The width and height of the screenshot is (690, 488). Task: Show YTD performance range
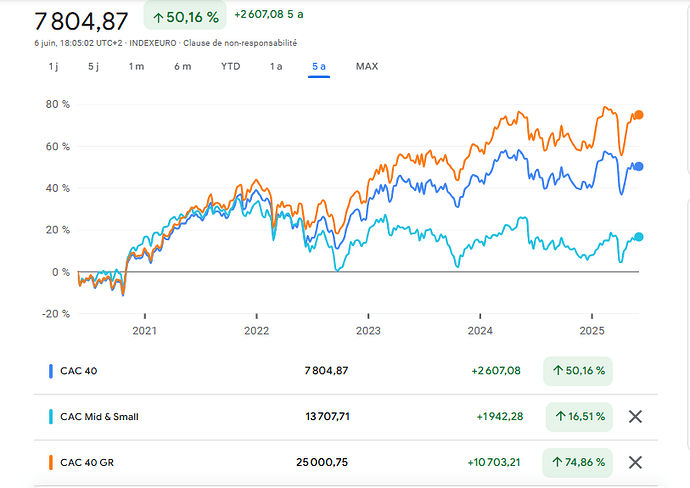pyautogui.click(x=231, y=66)
